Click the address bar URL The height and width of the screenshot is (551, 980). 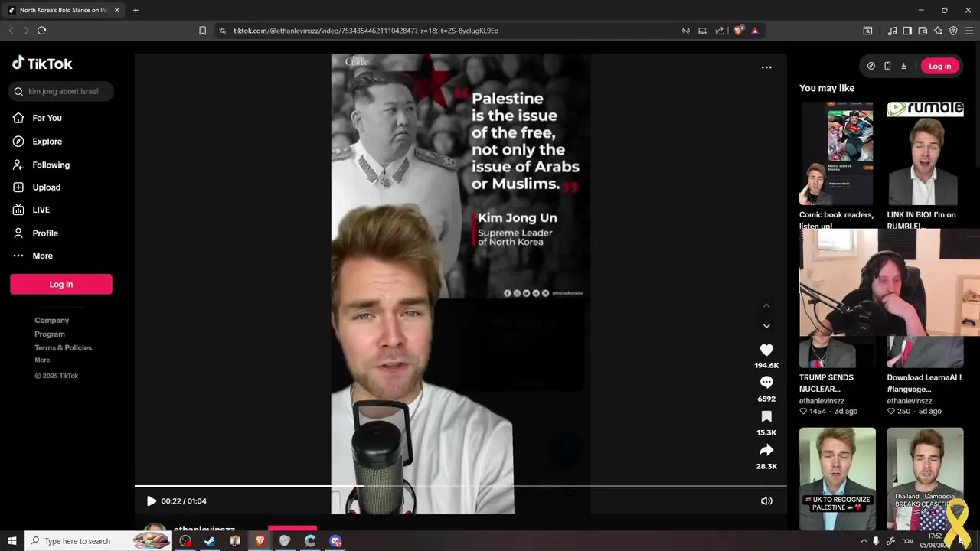(366, 31)
